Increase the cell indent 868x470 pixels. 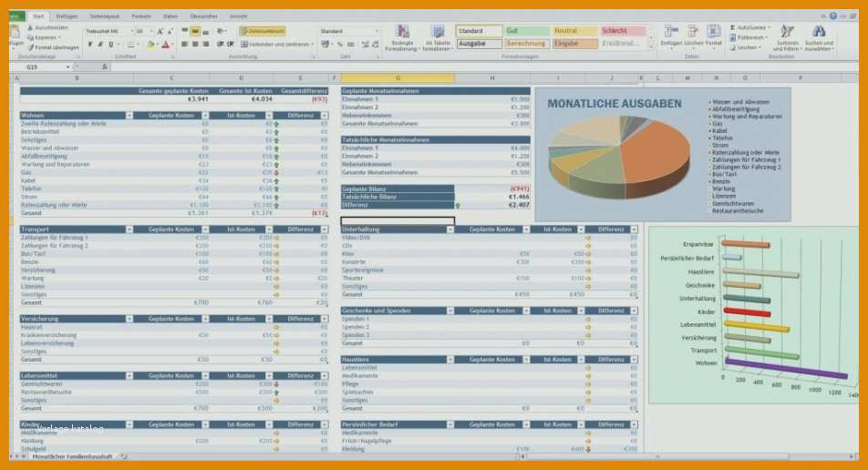[x=230, y=45]
